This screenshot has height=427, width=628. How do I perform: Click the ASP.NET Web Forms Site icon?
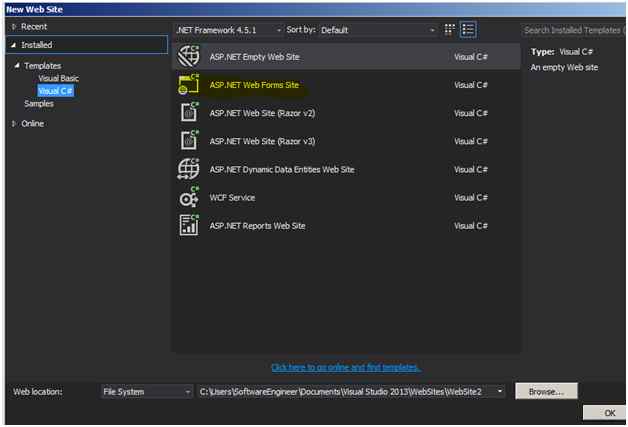click(x=188, y=85)
